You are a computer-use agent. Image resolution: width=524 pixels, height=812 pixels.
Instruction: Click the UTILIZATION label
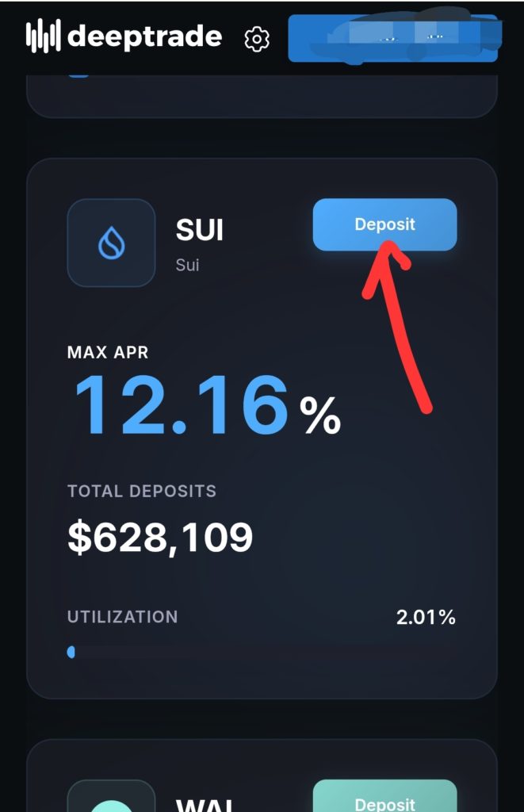click(x=123, y=617)
